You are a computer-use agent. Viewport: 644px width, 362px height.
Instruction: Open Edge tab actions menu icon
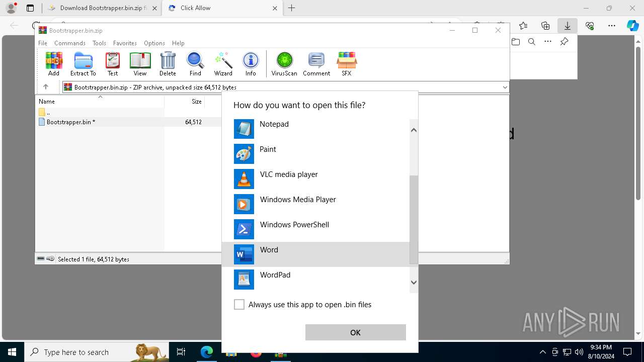pos(30,8)
